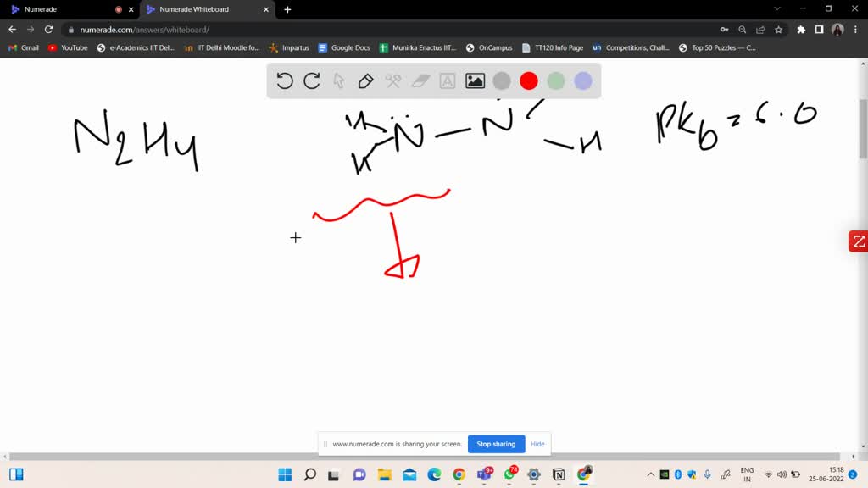868x488 pixels.
Task: Undo the last whiteboard stroke
Action: 285,80
